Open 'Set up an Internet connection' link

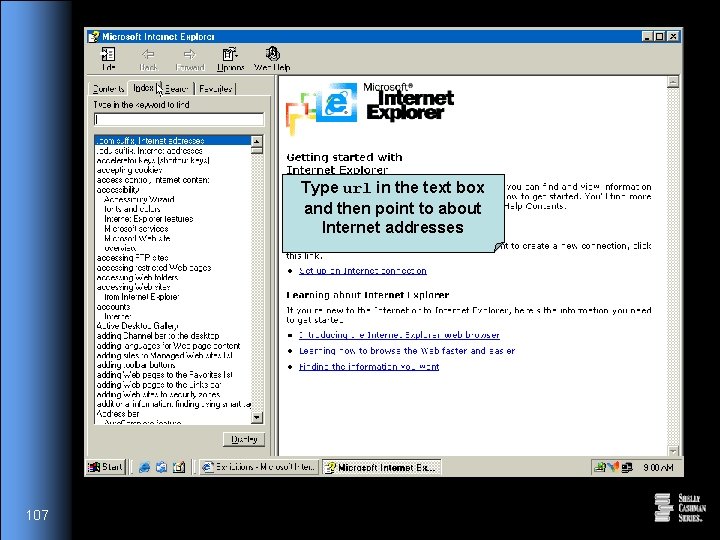pyautogui.click(x=363, y=271)
